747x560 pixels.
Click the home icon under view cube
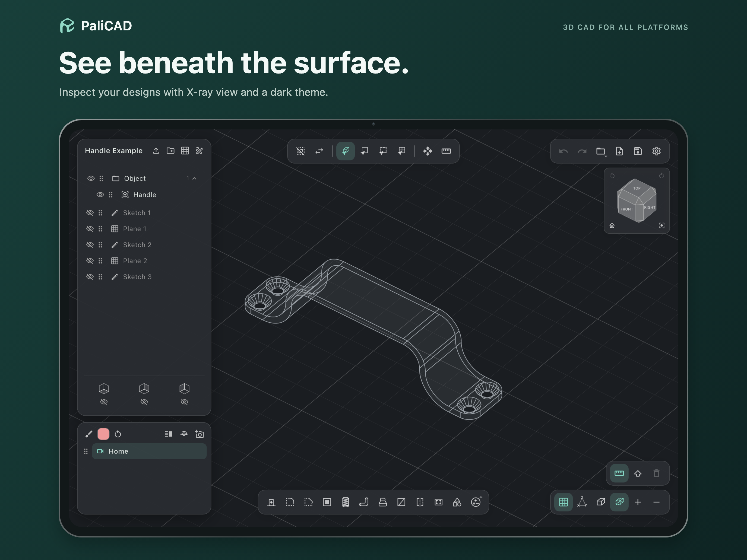[612, 225]
